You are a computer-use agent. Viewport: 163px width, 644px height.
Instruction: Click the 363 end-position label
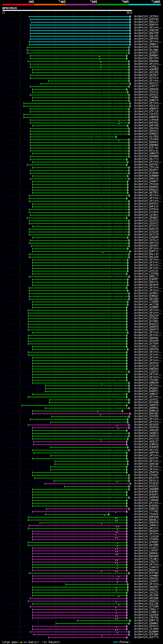129,12
